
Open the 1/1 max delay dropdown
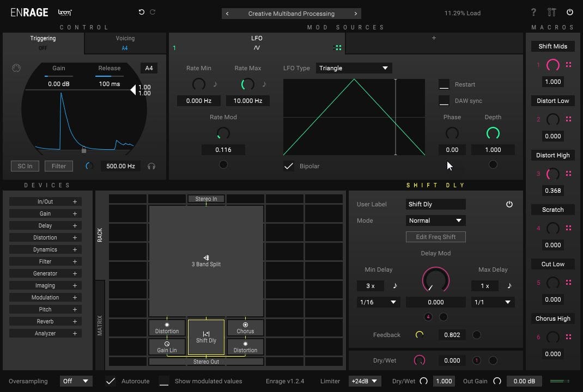coord(493,302)
